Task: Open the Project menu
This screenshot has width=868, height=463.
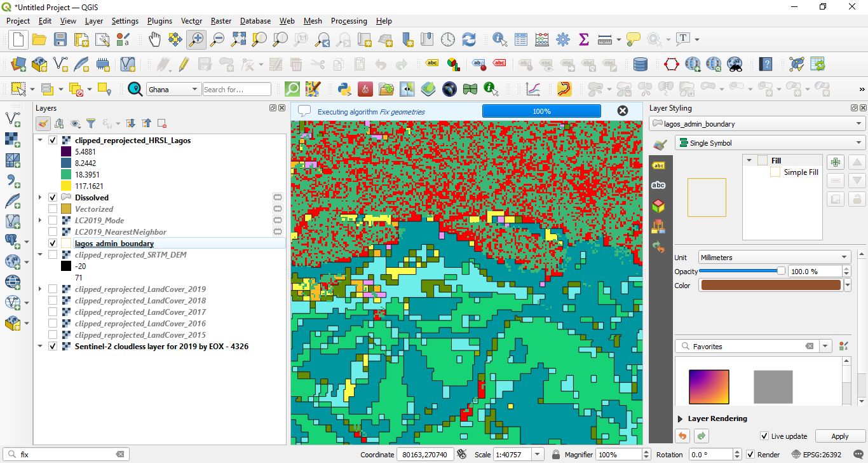Action: click(18, 21)
